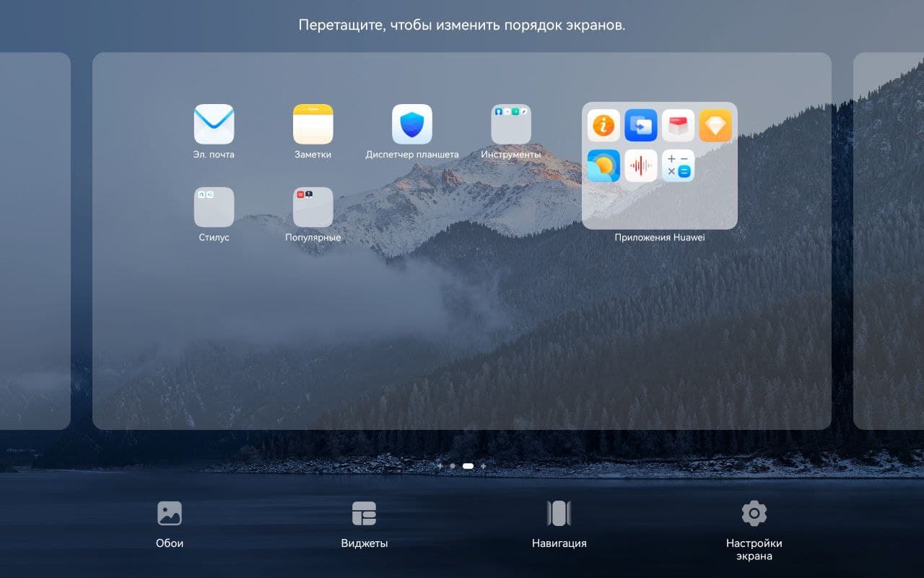Launch the sound Recorder app
Screen dimensions: 924x578
coord(641,165)
